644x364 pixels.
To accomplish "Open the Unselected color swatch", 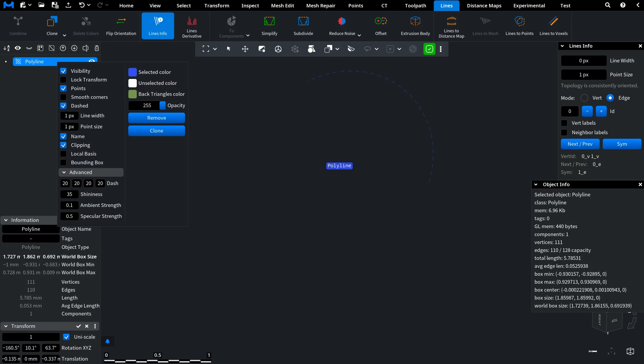I will [133, 83].
